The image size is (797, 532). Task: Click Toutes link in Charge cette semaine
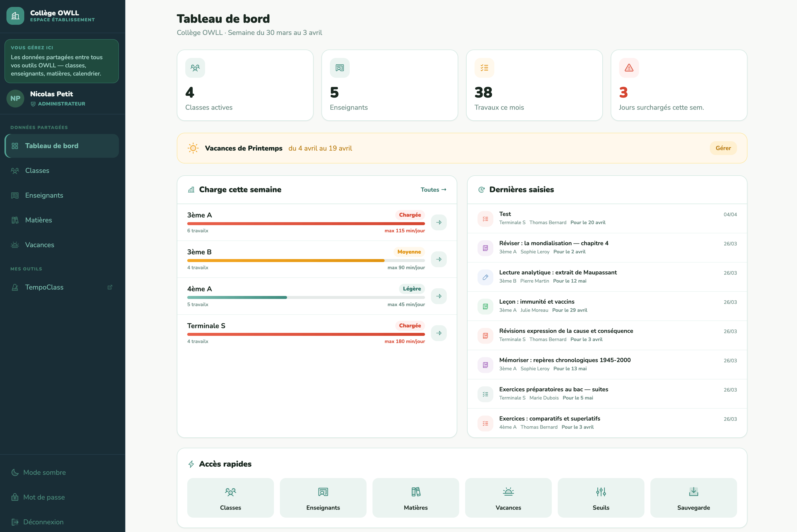click(434, 190)
